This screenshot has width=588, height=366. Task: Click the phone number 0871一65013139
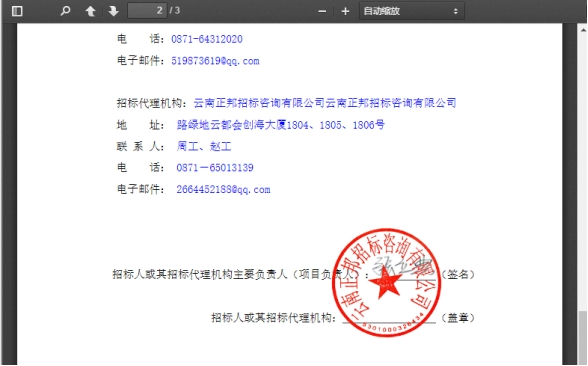click(215, 167)
